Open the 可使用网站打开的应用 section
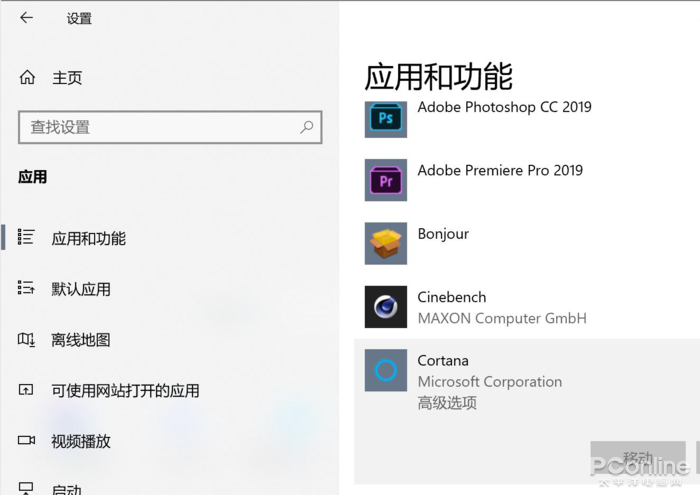 pos(125,391)
